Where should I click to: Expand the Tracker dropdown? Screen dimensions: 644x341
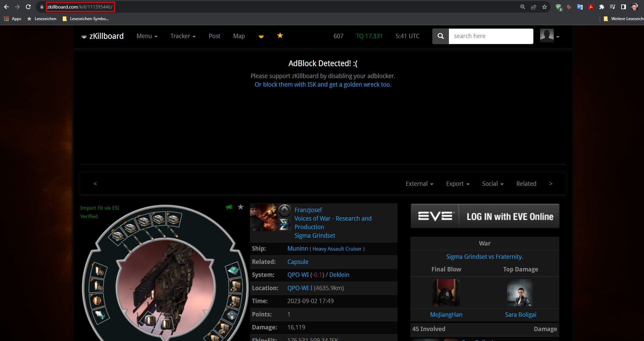pos(183,36)
